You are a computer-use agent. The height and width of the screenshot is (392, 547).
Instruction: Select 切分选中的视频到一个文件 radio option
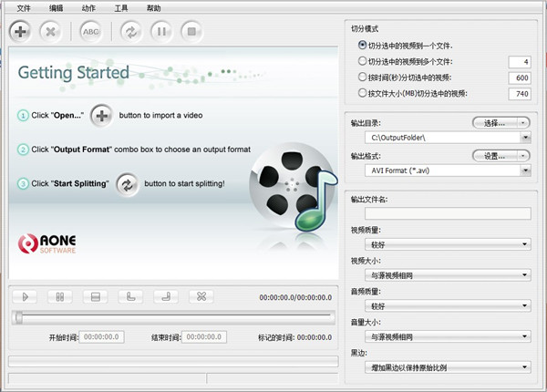click(364, 45)
